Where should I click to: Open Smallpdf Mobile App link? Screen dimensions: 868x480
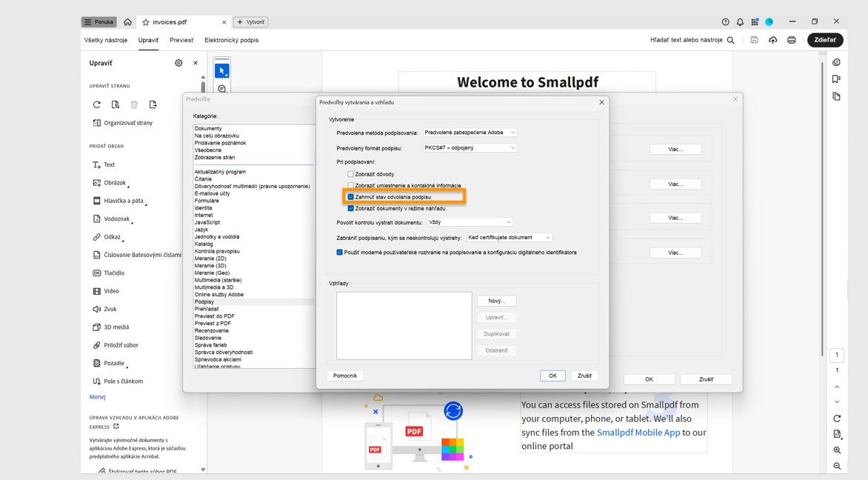click(638, 433)
